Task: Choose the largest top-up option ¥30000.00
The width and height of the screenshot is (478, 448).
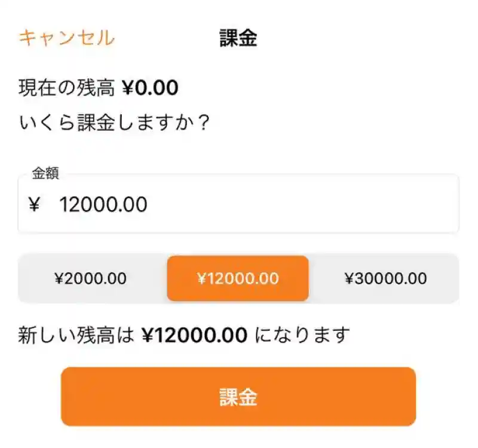Action: point(385,278)
